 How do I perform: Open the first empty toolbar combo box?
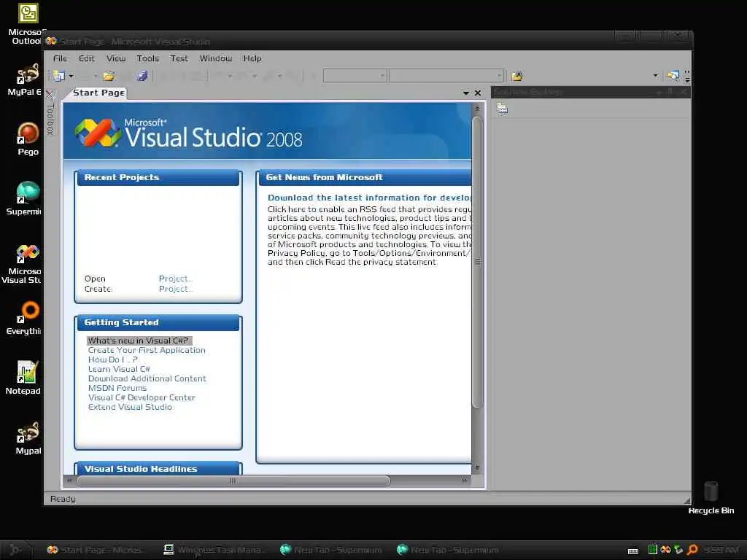(x=355, y=76)
